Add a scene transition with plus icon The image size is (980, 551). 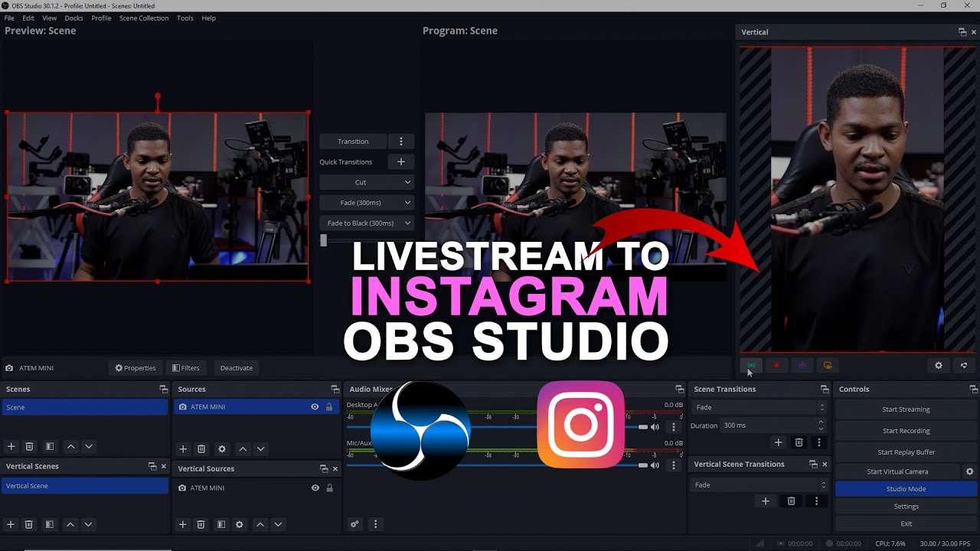click(x=779, y=442)
